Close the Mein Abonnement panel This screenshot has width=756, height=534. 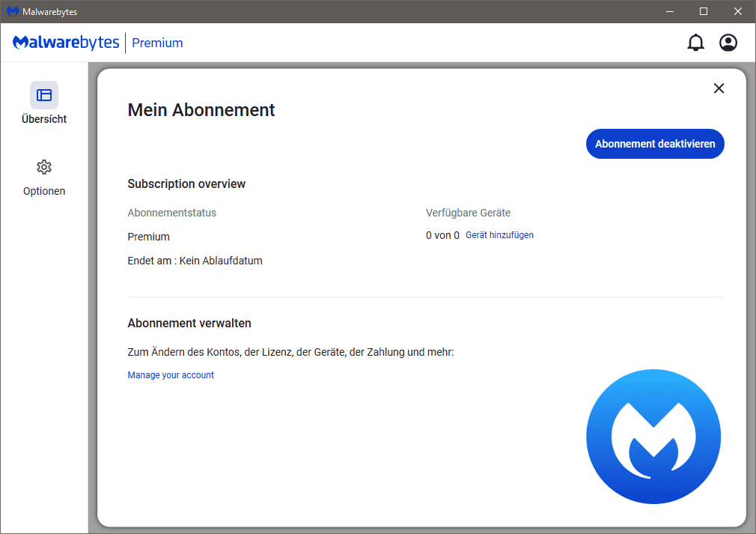point(719,88)
